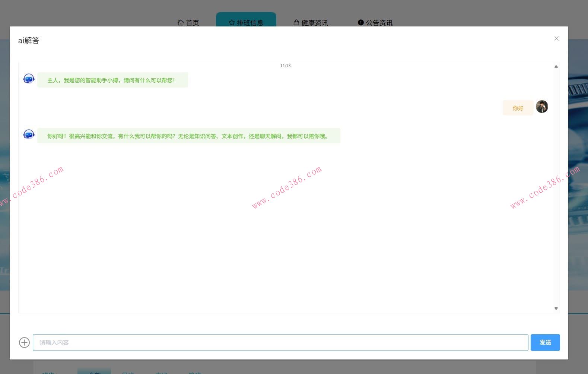Click the robot avatar beside the 你好呀 reply
Image resolution: width=588 pixels, height=374 pixels.
click(29, 134)
